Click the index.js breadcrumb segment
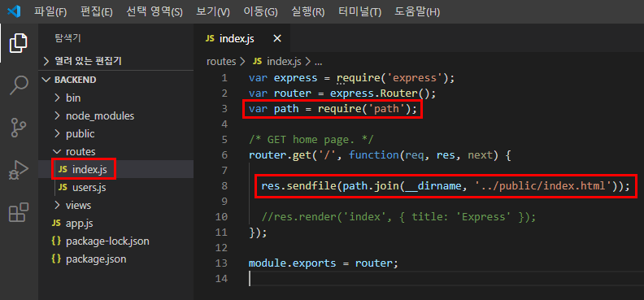 285,62
